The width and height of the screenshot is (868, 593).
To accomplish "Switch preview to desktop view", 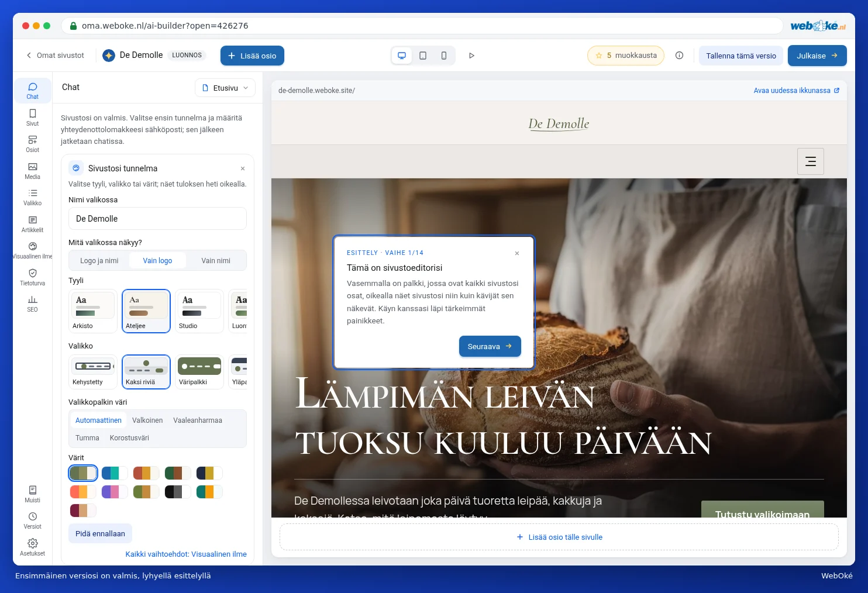I will (x=402, y=56).
